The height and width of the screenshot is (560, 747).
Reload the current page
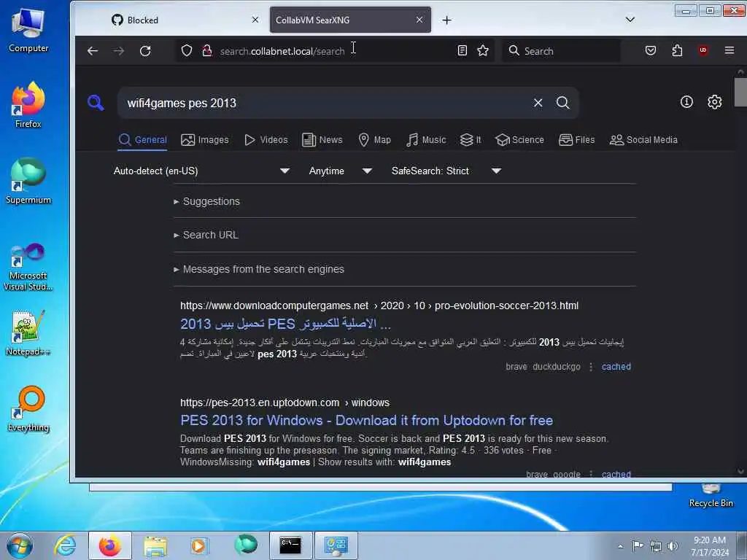(x=145, y=51)
